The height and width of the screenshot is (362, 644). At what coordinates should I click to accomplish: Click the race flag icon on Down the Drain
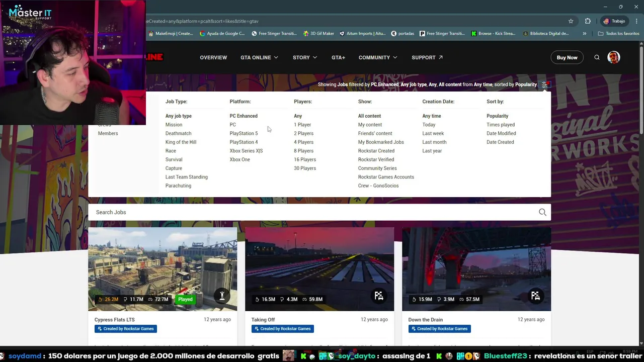pyautogui.click(x=535, y=296)
